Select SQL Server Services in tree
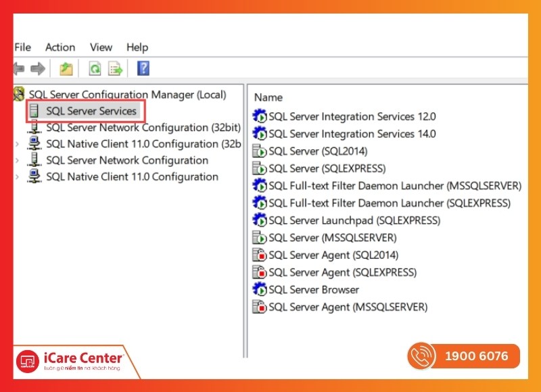541x392 pixels. (x=91, y=111)
